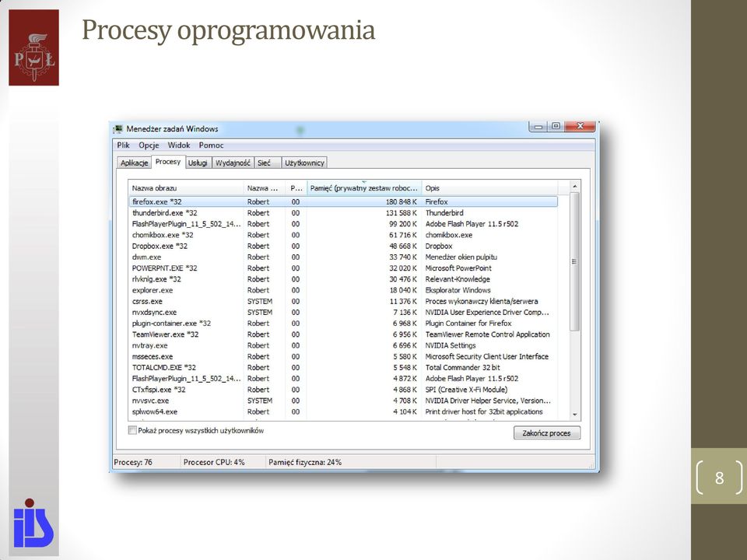Screen dimensions: 747x560
Task: Switch to the Aplikacje tab
Action: click(x=135, y=163)
